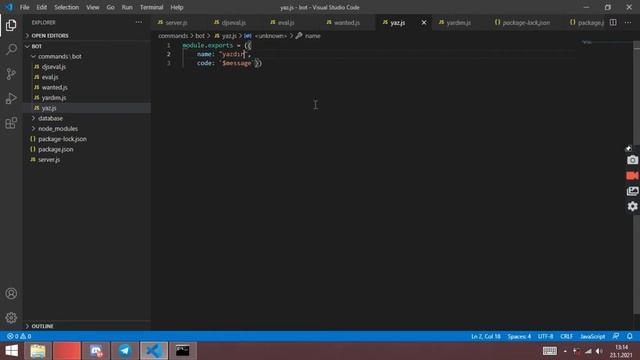Screen dimensions: 640x360
Task: Open the Go menu
Action: pyautogui.click(x=110, y=7)
